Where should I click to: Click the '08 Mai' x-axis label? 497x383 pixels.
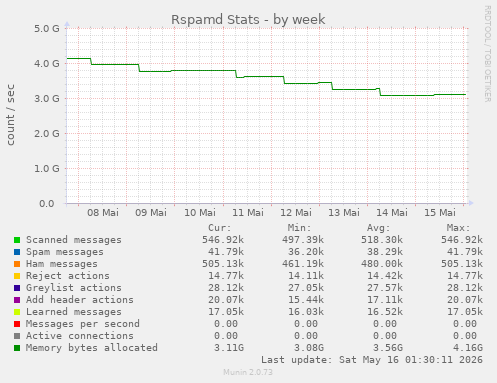[x=103, y=213]
